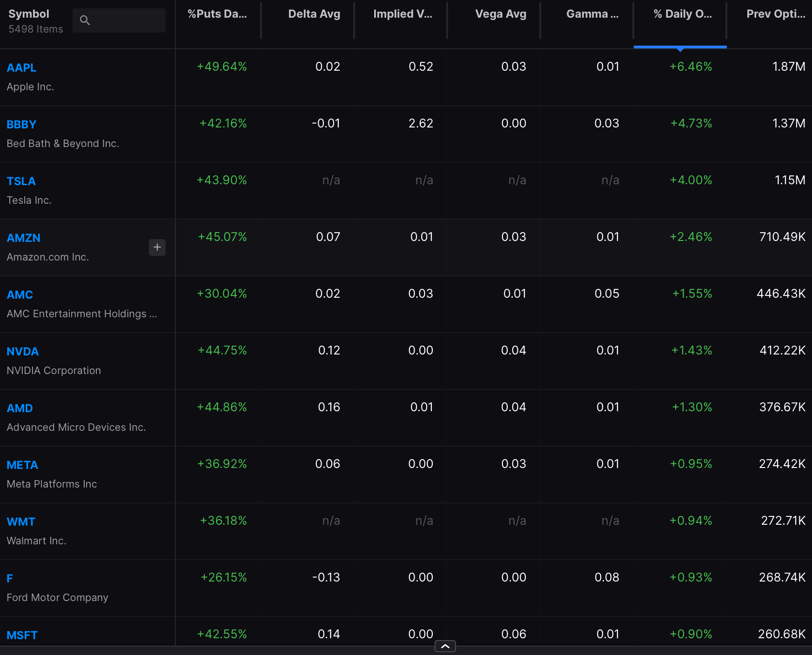812x655 pixels.
Task: Toggle sort on % Daily O... column
Action: [683, 14]
